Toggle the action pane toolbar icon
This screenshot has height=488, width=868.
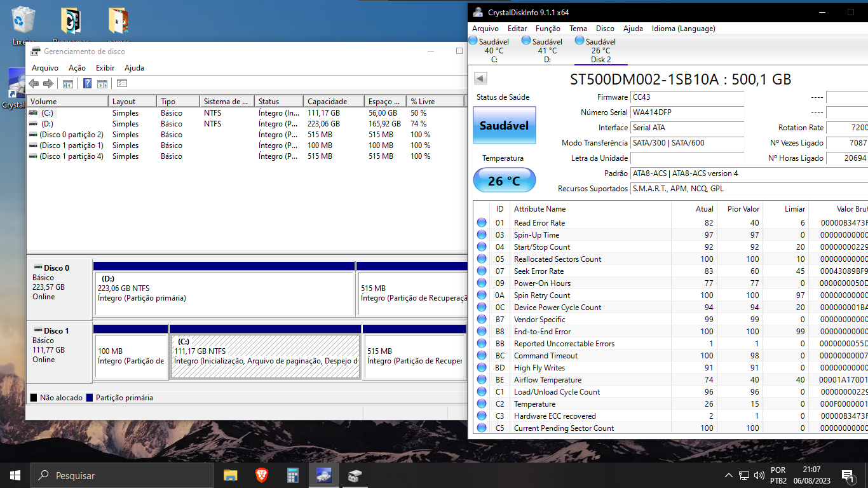point(102,83)
